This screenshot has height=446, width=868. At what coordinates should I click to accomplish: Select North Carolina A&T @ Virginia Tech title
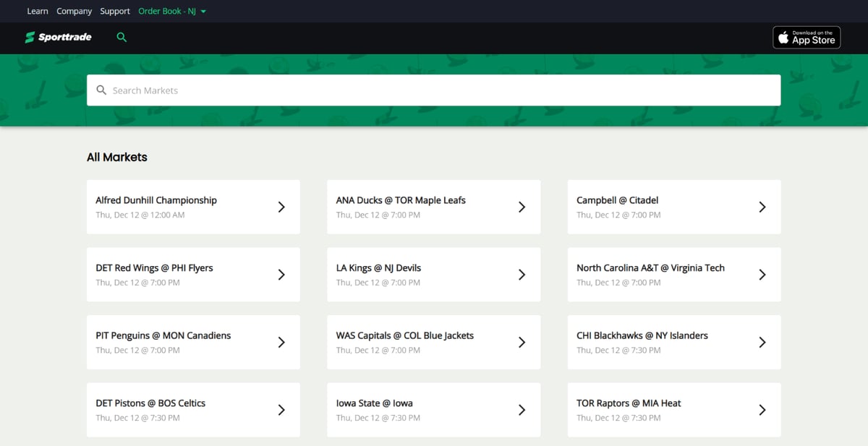point(650,268)
